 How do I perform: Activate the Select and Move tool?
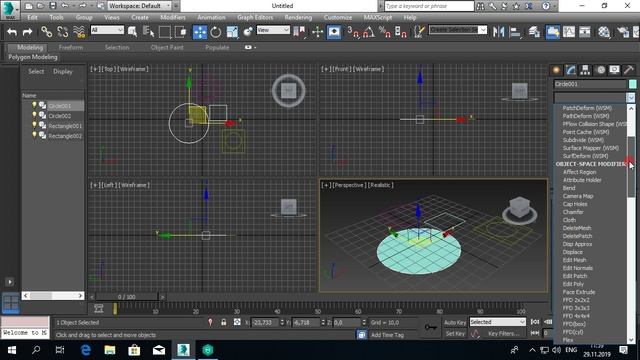[200, 32]
